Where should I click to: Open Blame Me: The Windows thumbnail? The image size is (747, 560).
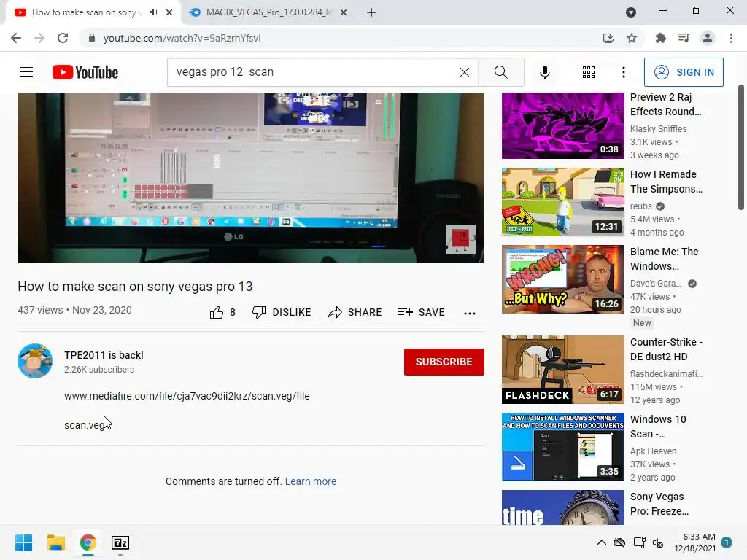click(562, 279)
